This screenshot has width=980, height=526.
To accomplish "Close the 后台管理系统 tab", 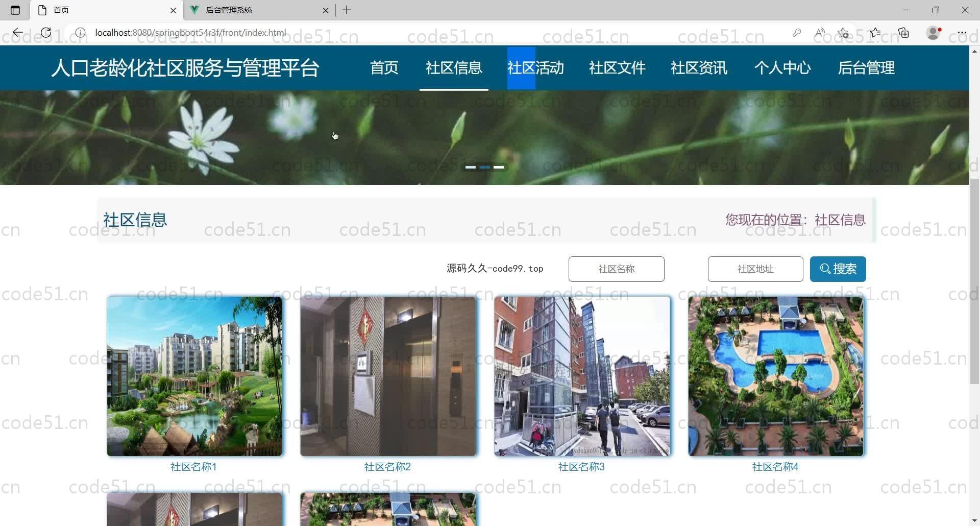I will point(326,10).
